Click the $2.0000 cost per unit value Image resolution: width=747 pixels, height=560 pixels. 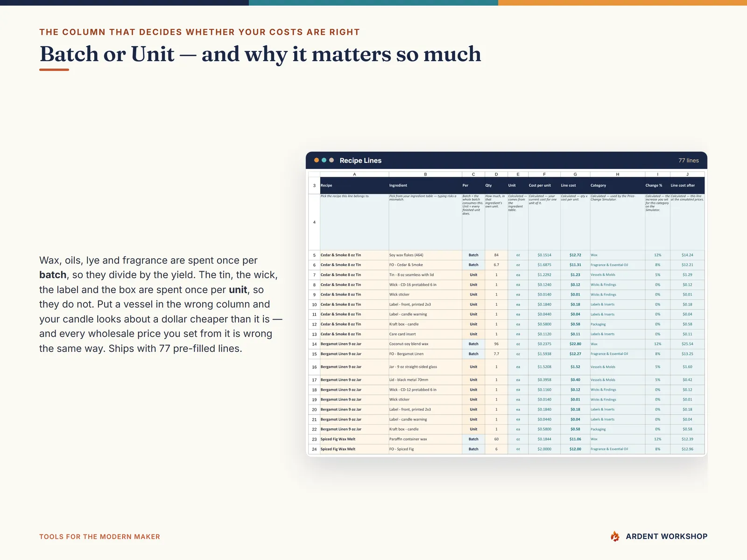coord(544,449)
